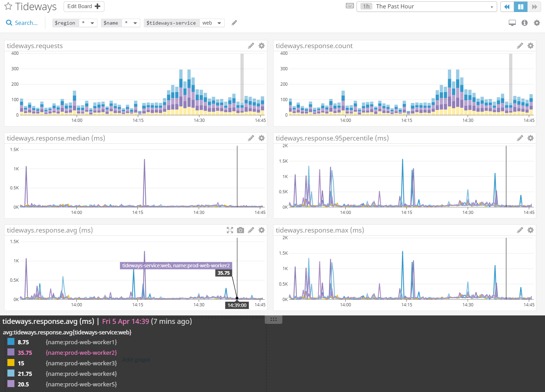Open the Search field
This screenshot has height=392, width=545.
click(x=22, y=23)
